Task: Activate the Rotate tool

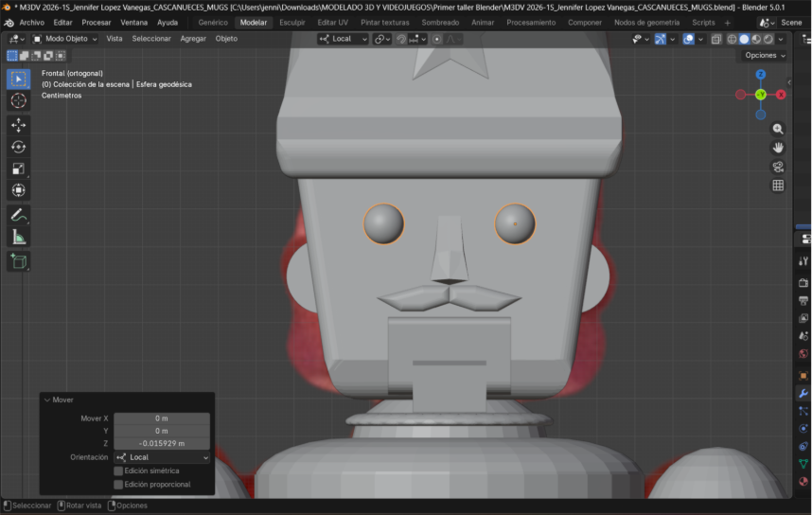Action: (18, 147)
